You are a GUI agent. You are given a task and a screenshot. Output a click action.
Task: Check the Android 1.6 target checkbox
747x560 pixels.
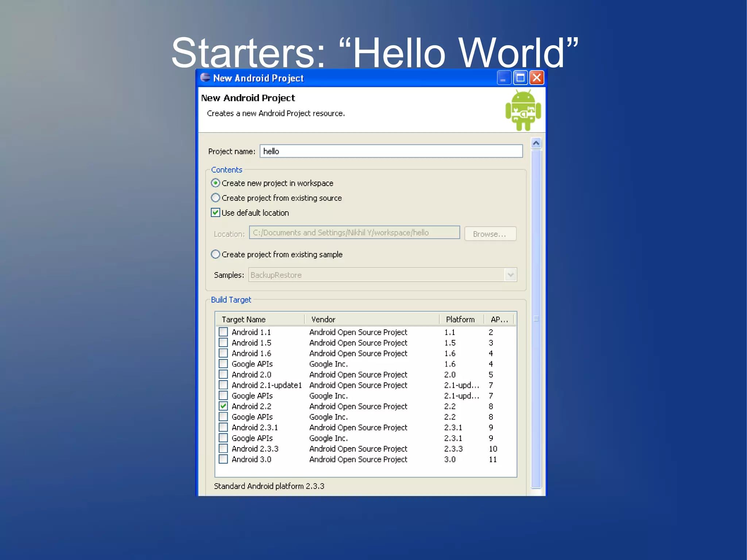click(223, 353)
